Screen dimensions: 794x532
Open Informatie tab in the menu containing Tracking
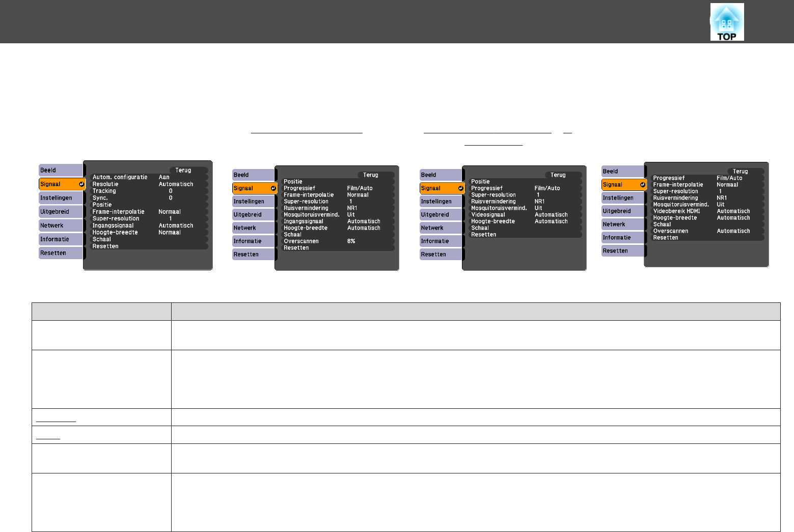tap(61, 239)
